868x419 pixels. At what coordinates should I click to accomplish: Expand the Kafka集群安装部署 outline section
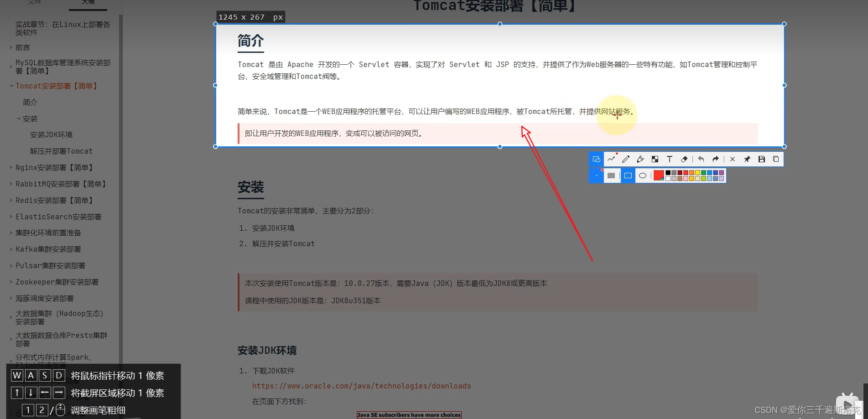(x=11, y=249)
